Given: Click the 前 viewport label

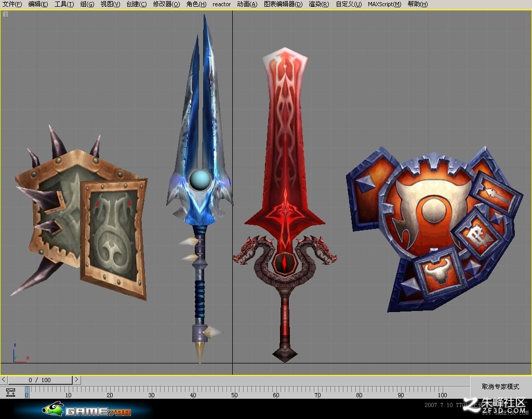Looking at the screenshot, I should [5, 14].
